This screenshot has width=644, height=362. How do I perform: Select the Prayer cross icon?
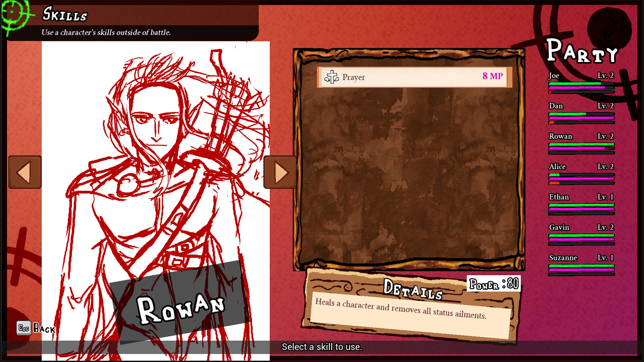331,77
